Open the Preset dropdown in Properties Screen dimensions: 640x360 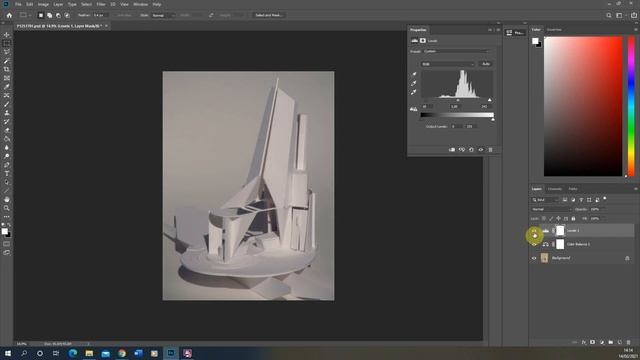tap(457, 51)
